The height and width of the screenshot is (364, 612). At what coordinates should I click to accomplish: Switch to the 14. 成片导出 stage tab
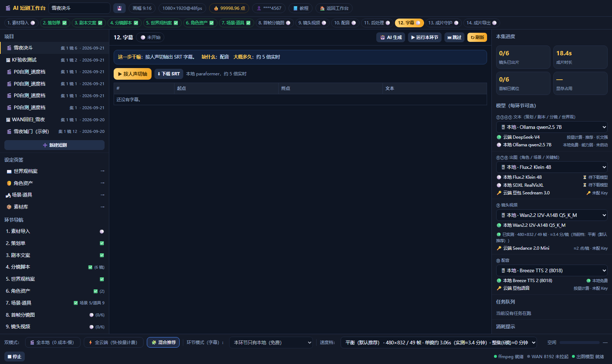481,23
